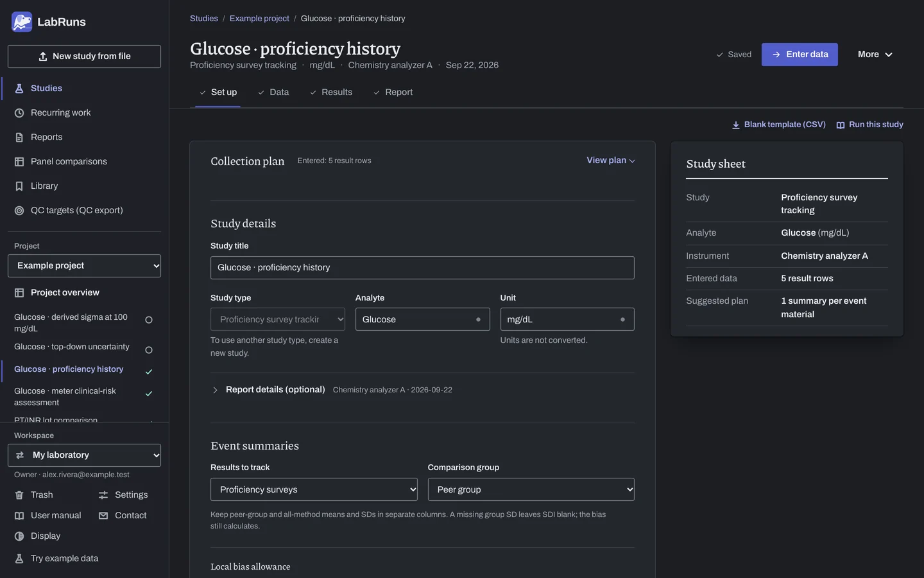The width and height of the screenshot is (924, 578).
Task: Click Blank template download icon
Action: [736, 125]
